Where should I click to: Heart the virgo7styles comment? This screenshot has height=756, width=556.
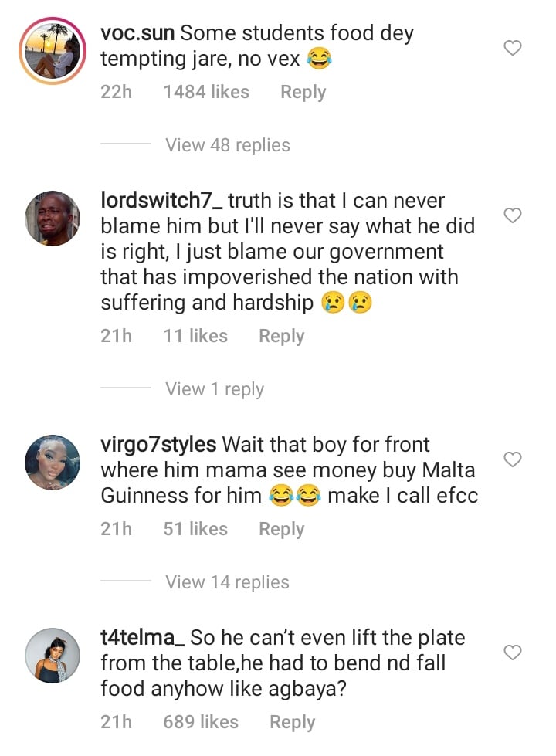click(512, 459)
